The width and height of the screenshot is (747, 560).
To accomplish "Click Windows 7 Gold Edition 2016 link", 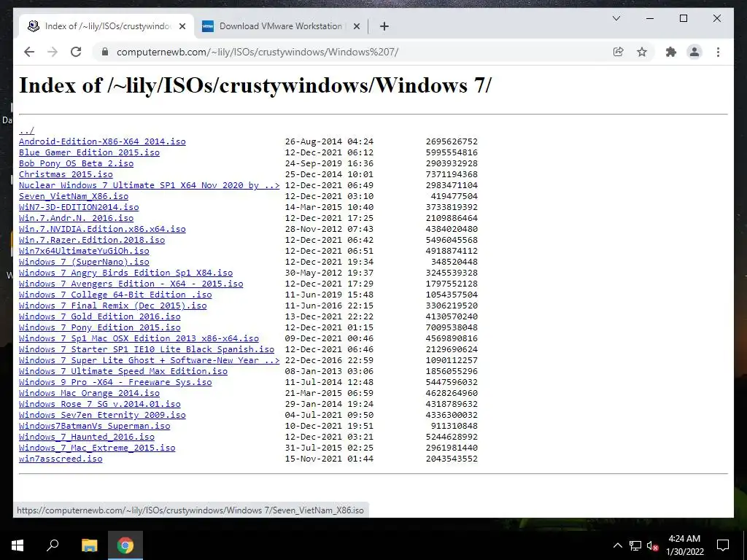I will 99,316.
